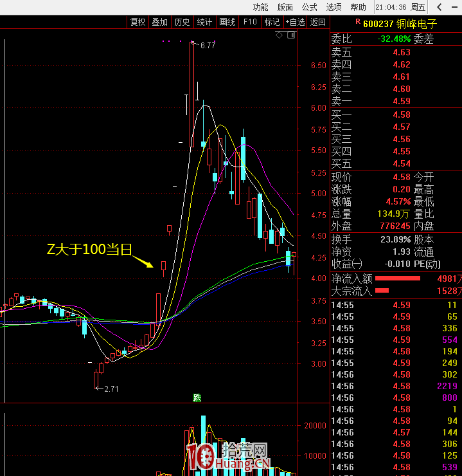Viewport: 462px width, 476px height.
Task: Click 买四 price 4.55
Action: tap(402, 151)
